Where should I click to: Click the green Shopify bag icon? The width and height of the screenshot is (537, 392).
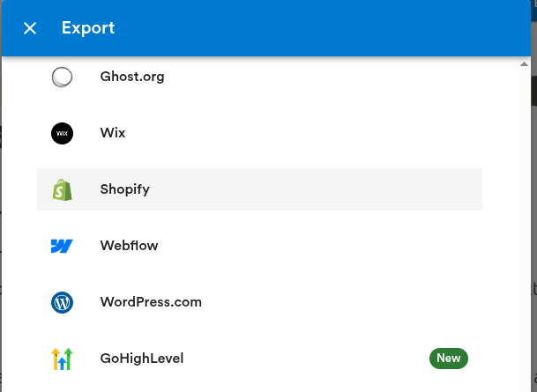tap(62, 190)
